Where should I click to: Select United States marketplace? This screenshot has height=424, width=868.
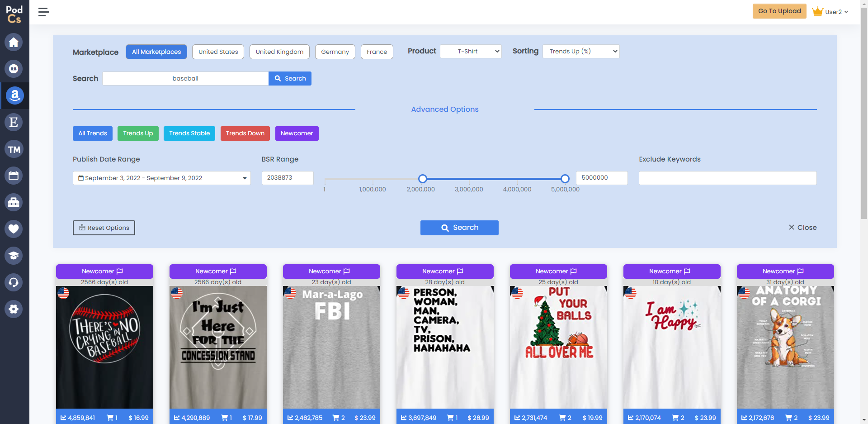click(218, 52)
